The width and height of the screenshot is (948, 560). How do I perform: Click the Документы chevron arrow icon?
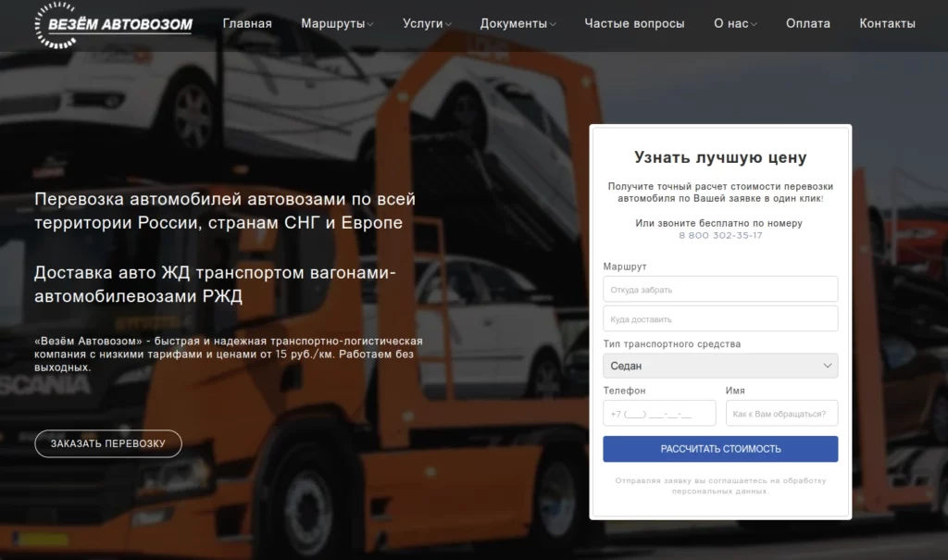[x=553, y=25]
